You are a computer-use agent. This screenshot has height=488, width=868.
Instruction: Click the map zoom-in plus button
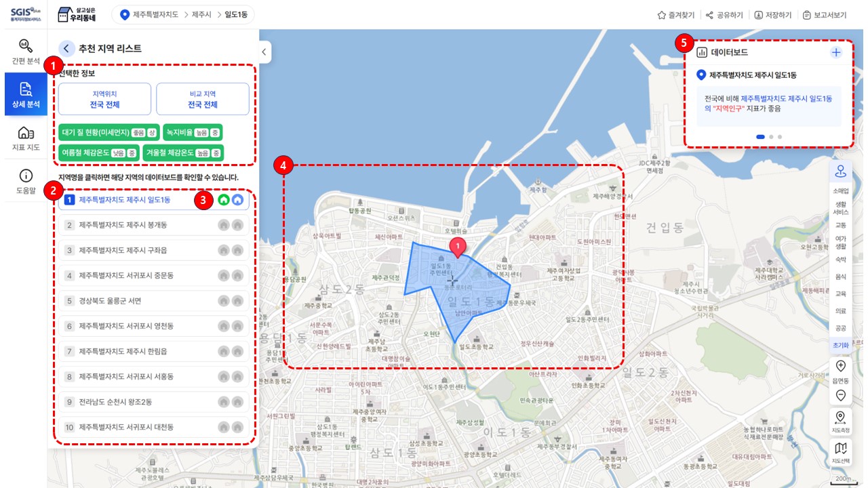[841, 366]
